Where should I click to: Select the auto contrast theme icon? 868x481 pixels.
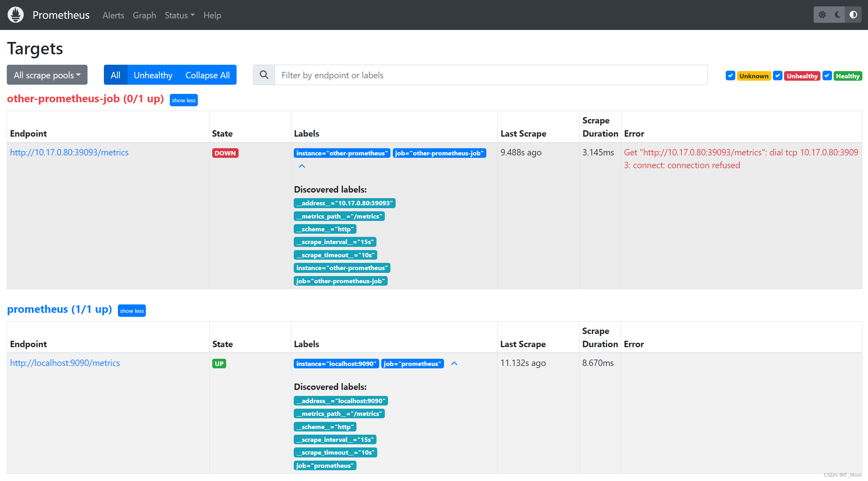(853, 15)
